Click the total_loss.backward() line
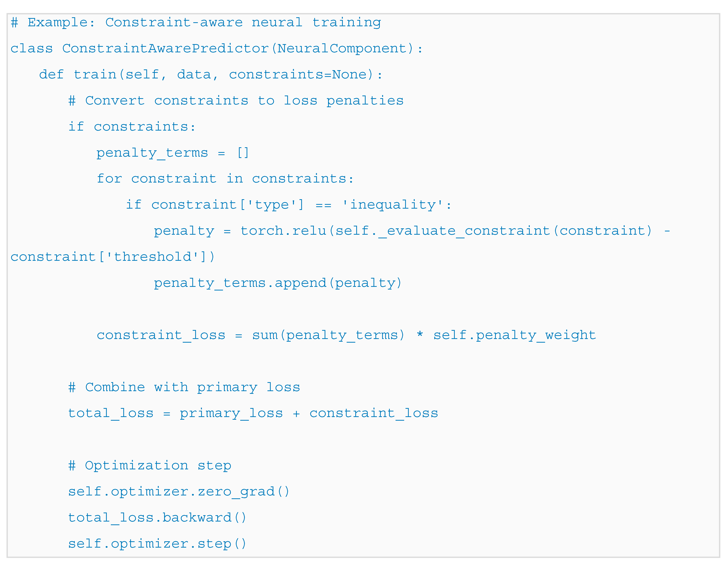 157,518
